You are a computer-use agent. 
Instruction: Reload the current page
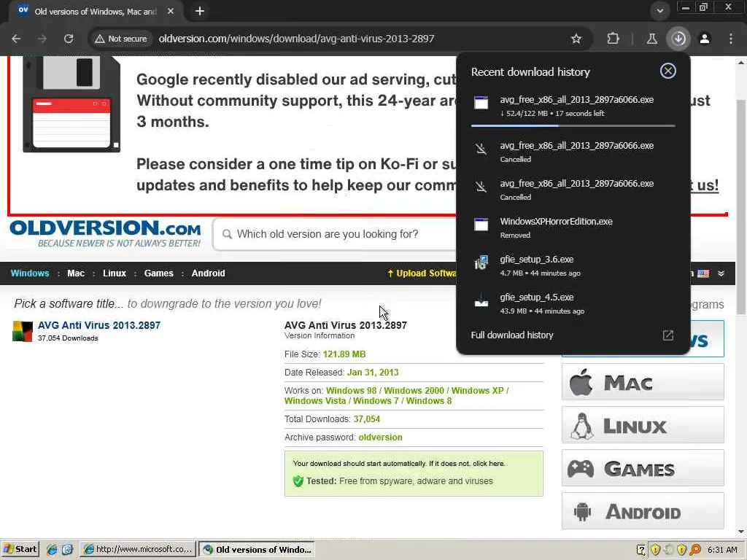tap(69, 39)
